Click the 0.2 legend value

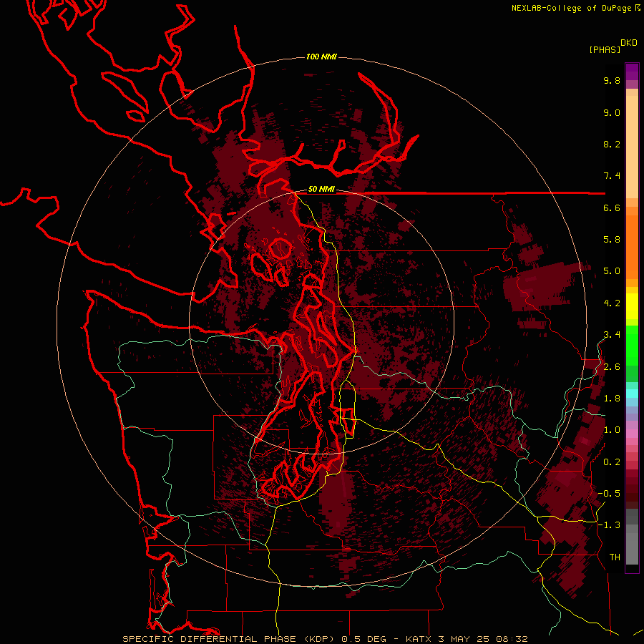pos(612,462)
